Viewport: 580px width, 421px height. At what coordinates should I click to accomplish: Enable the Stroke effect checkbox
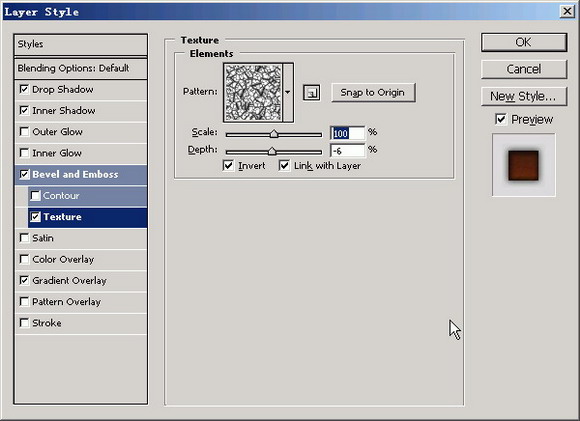(24, 323)
